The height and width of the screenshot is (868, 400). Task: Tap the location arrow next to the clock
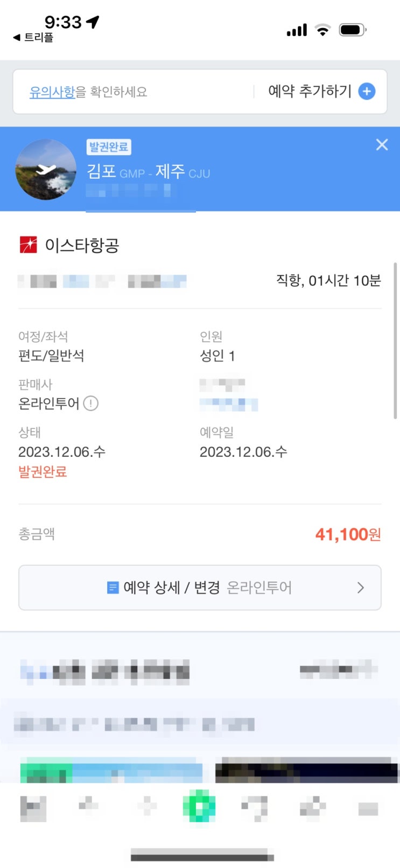93,22
